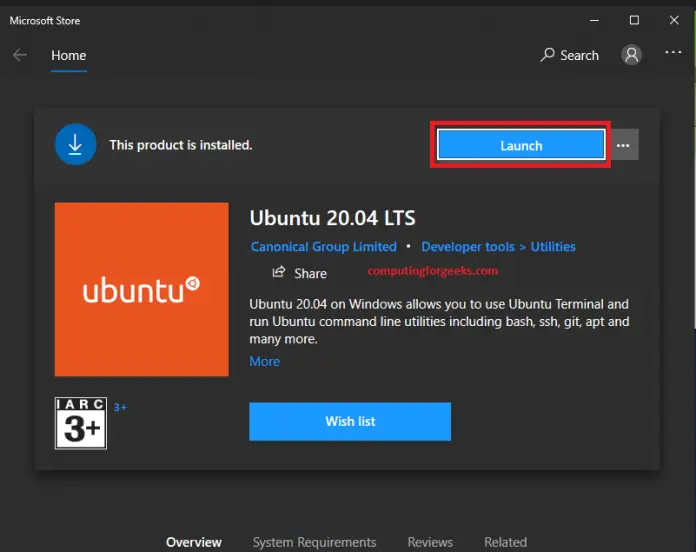Click the back arrow icon

point(20,56)
